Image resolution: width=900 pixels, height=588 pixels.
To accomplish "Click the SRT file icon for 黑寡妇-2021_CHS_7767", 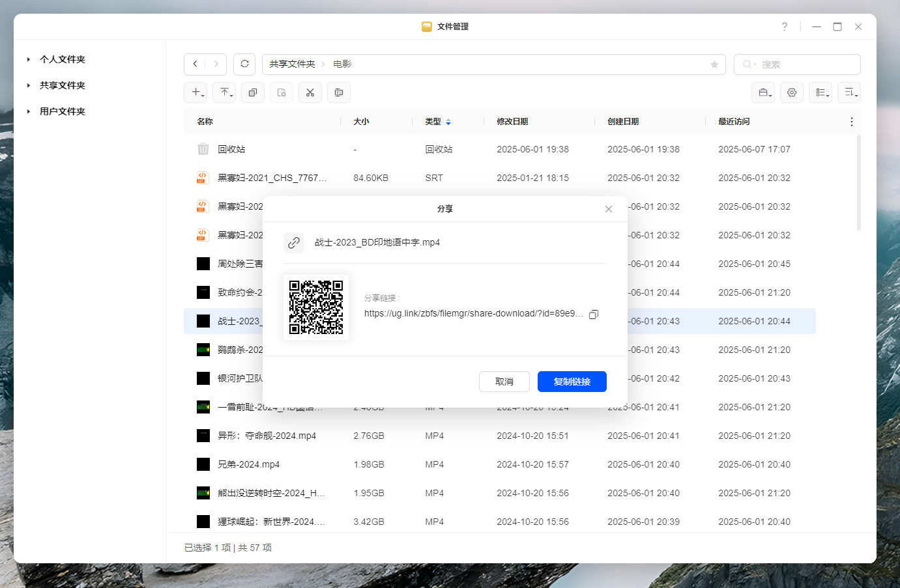I will coord(203,178).
